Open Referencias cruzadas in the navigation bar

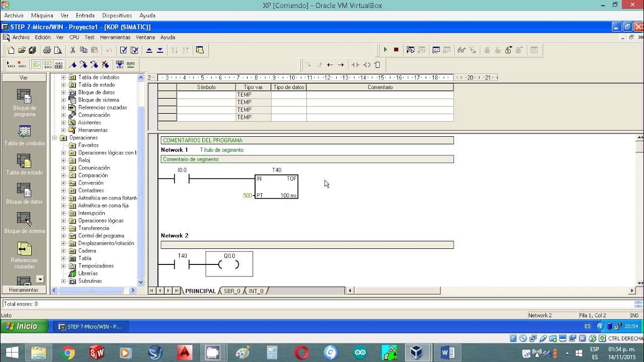coord(25,255)
